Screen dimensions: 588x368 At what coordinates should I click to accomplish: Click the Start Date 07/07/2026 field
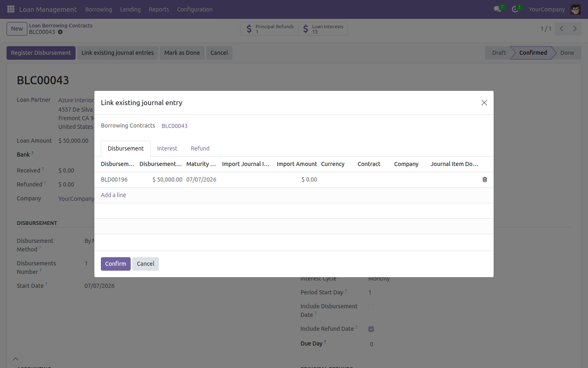(99, 286)
